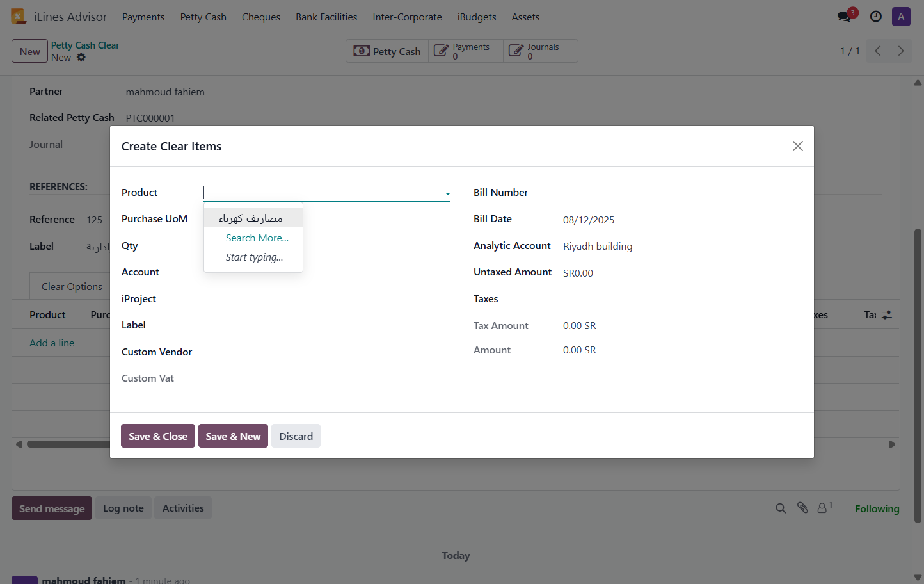924x584 pixels.
Task: Click the Following button
Action: tap(877, 509)
